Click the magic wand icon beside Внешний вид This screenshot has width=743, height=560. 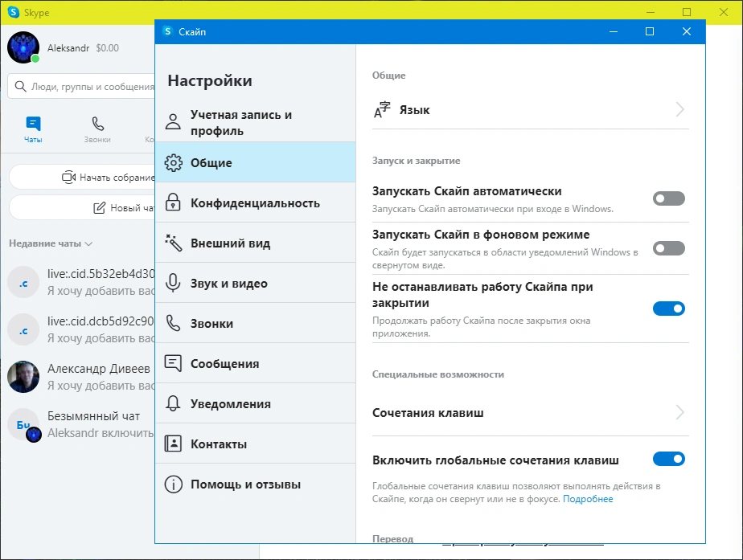173,243
